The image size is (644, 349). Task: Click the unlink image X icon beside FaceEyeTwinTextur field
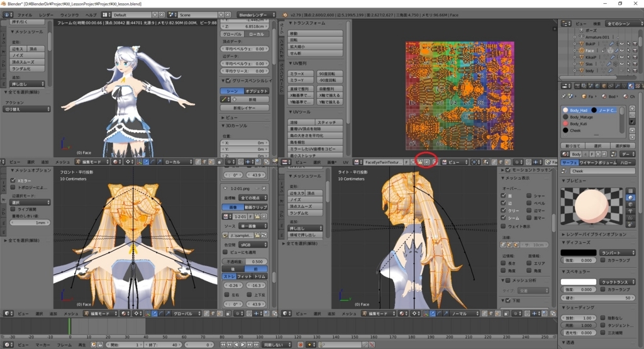tap(427, 162)
